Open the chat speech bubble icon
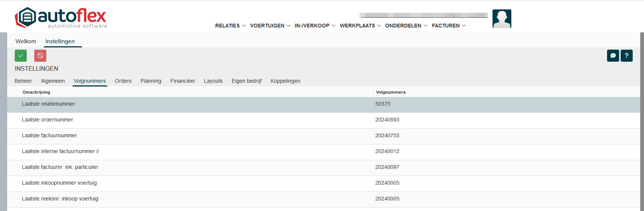 pyautogui.click(x=613, y=56)
